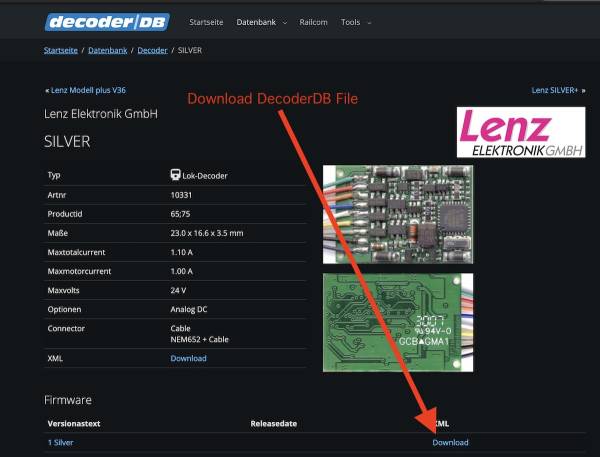
Task: Click the Lenz Elektronik GmbH logo image
Action: click(520, 134)
